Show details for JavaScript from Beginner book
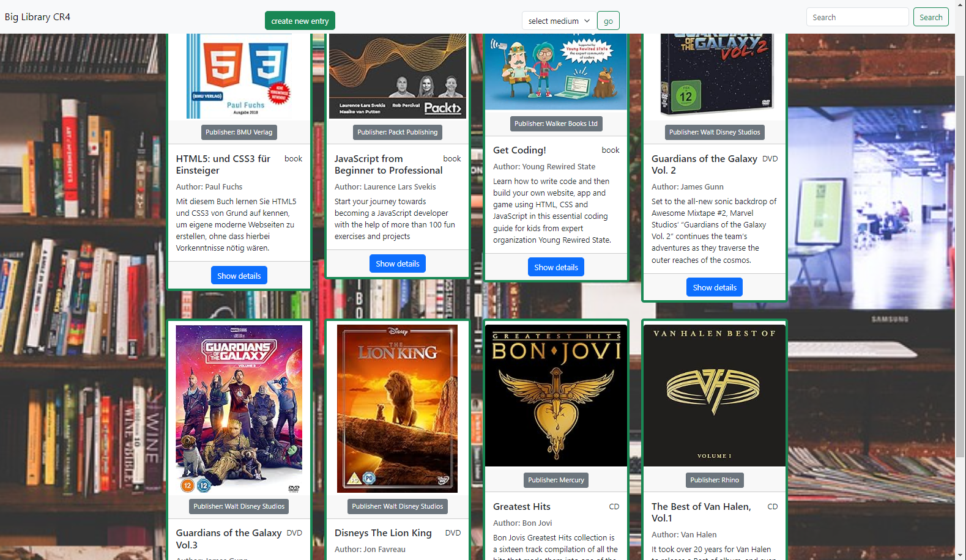Viewport: 966px width, 560px height. point(398,263)
